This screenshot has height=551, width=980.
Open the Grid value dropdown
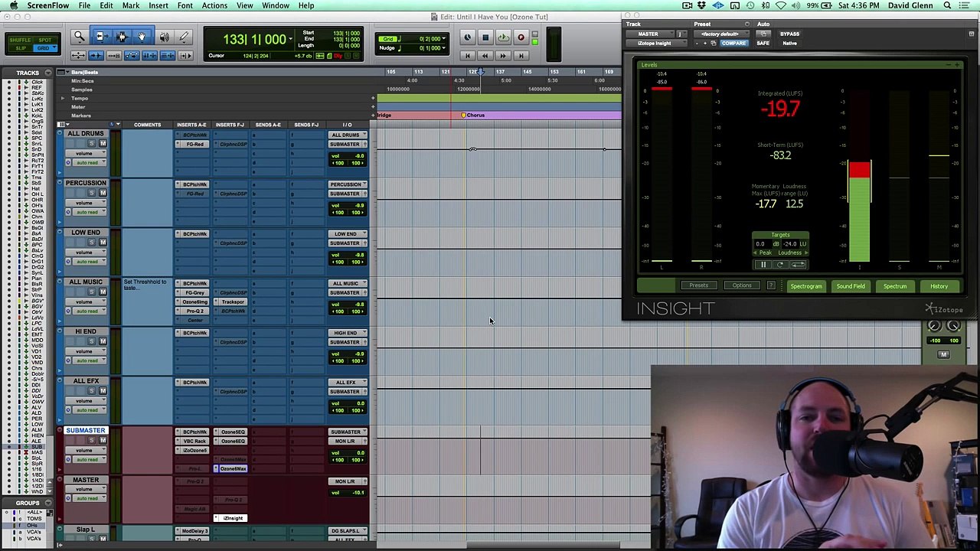pos(443,38)
